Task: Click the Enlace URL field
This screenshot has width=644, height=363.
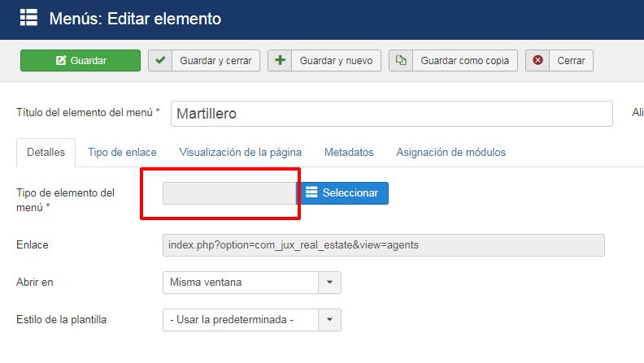Action: click(384, 245)
